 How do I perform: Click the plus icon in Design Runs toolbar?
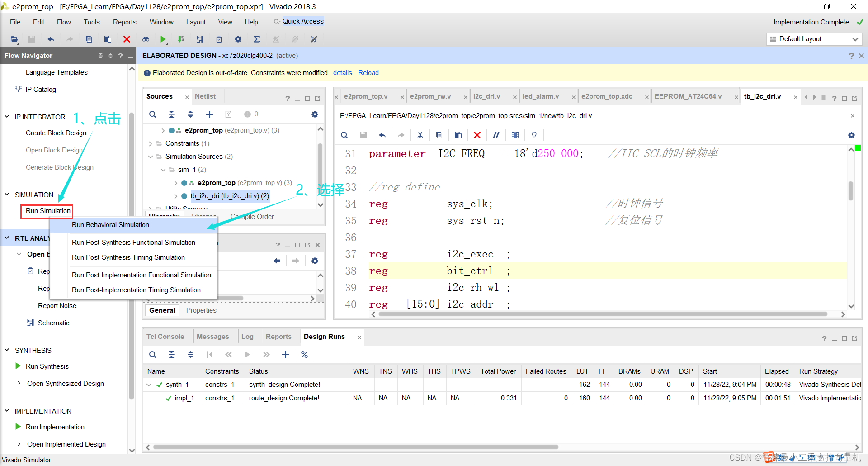pyautogui.click(x=285, y=355)
